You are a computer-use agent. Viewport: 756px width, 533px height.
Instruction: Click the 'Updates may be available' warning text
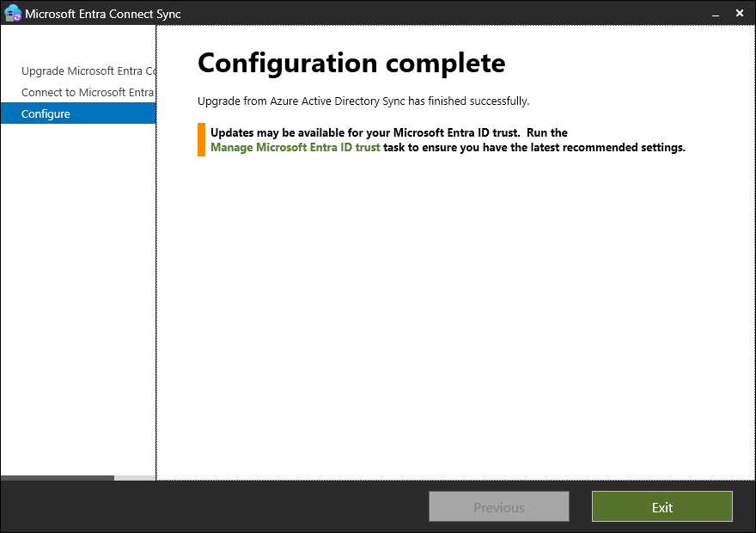pyautogui.click(x=448, y=140)
